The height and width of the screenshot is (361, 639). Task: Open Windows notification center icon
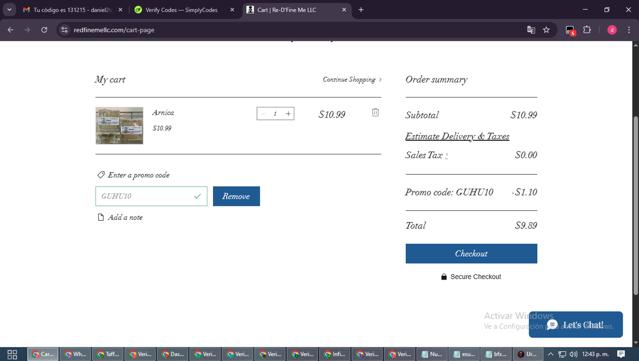621,354
